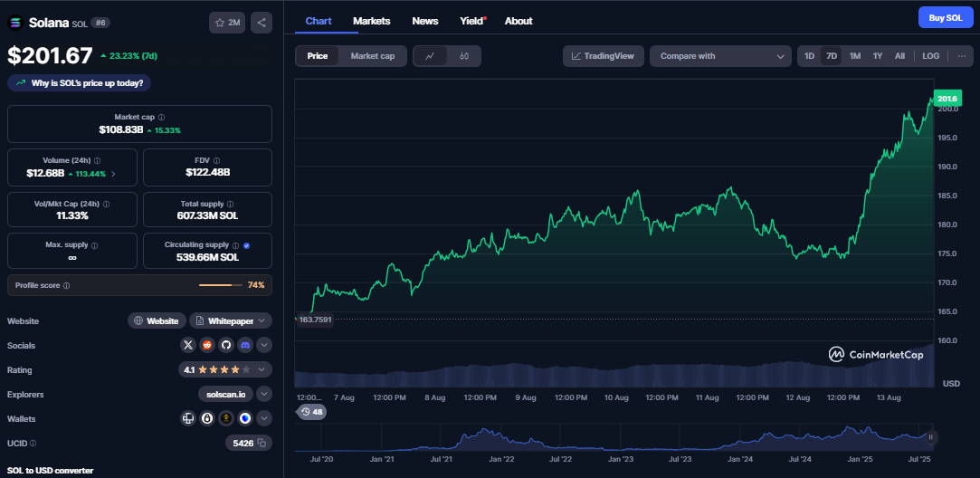Show Max. supply info icon
Image resolution: width=980 pixels, height=478 pixels.
point(94,245)
